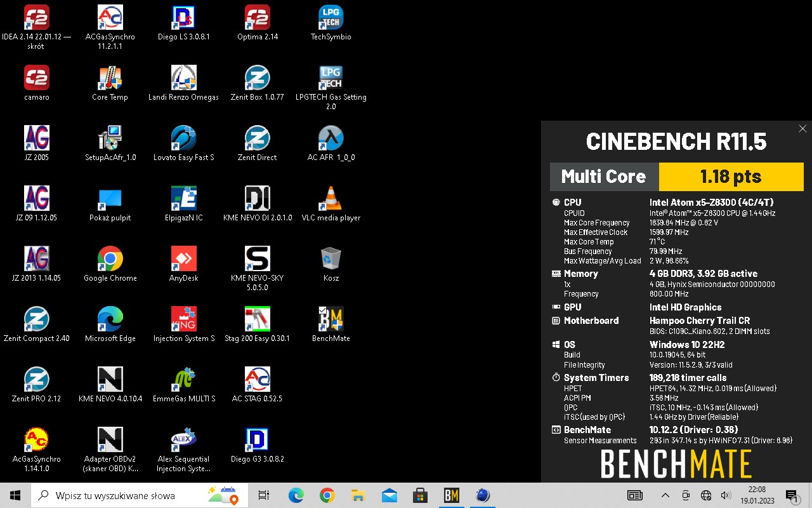Open the Diego G3 3.0.8.2 icon

[x=257, y=440]
